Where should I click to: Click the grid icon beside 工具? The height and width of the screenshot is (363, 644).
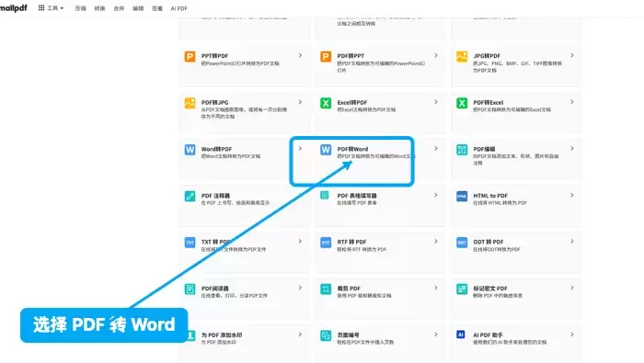coord(41,7)
